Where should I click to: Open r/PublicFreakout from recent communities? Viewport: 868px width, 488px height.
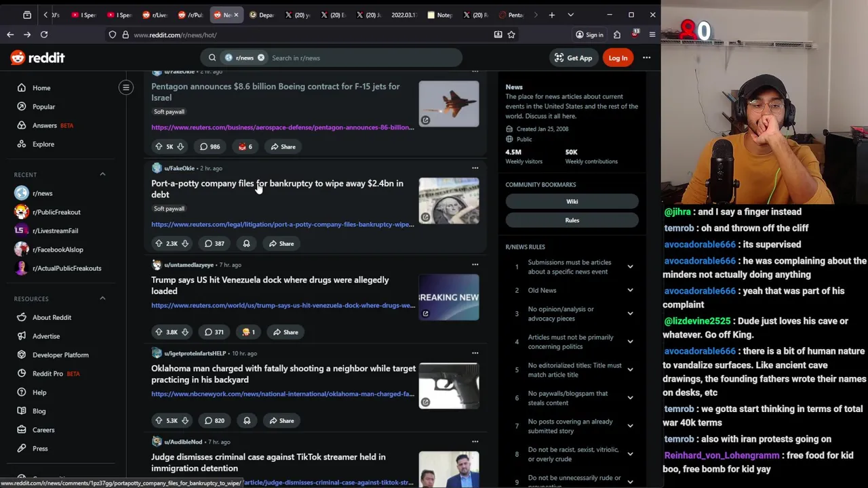click(56, 212)
